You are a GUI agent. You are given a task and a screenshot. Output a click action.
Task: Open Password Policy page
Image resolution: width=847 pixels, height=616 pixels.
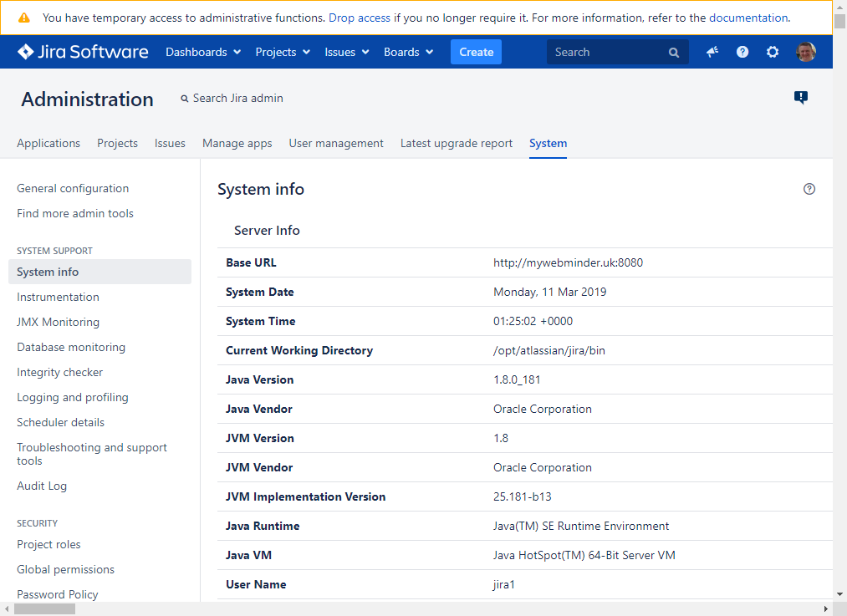57,594
